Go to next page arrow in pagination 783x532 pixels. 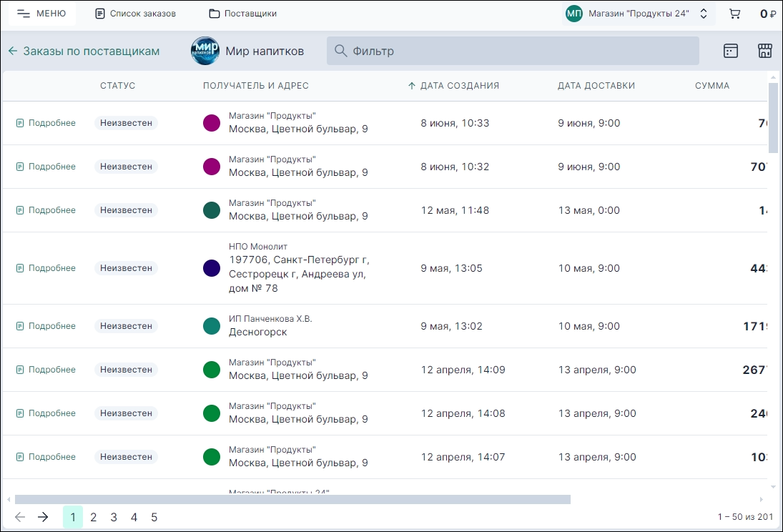click(x=43, y=517)
